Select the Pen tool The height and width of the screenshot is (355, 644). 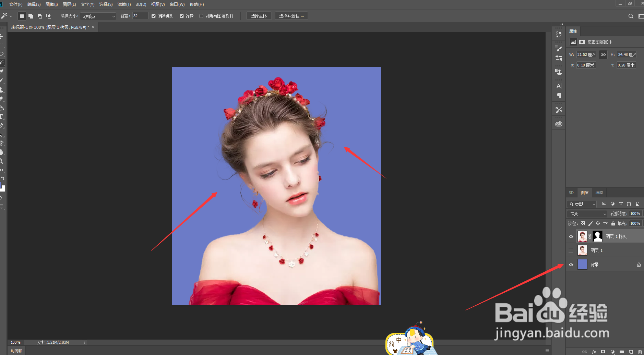(2, 125)
